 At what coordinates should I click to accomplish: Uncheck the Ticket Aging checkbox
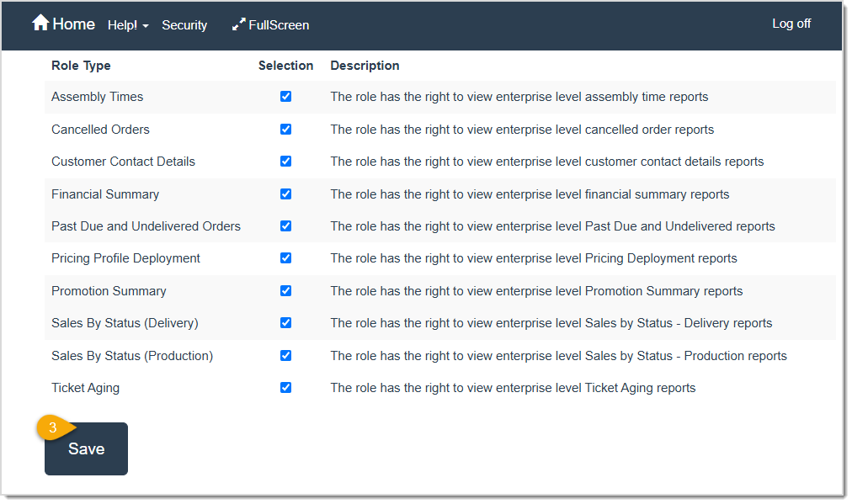point(285,388)
